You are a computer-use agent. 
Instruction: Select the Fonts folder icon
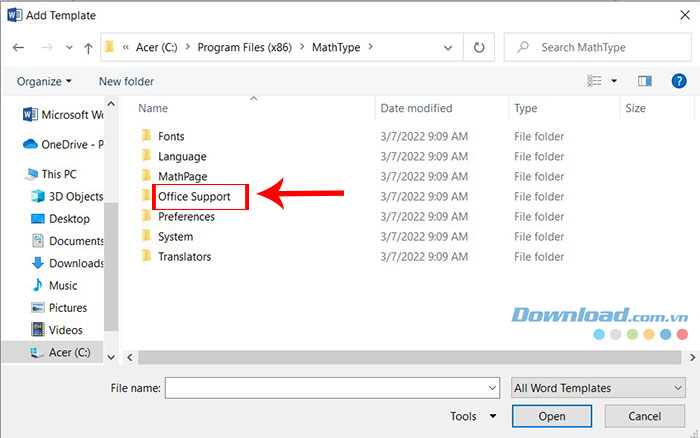[146, 136]
